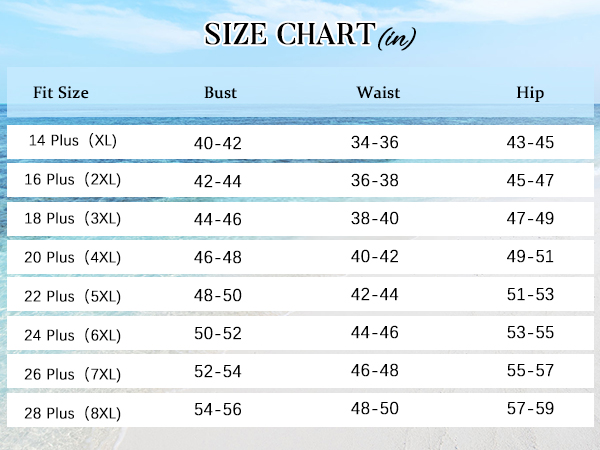The image size is (600, 450).
Task: Click the 28 Plus (8XL) row label
Action: (x=73, y=414)
